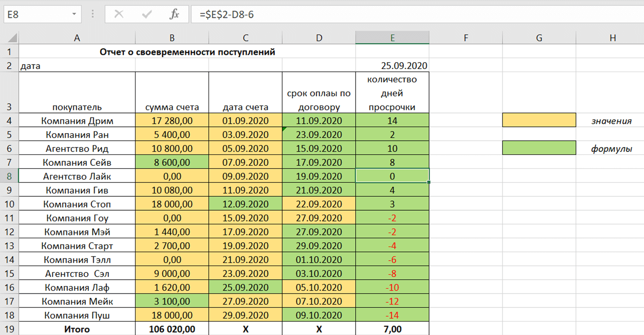The width and height of the screenshot is (644, 335).
Task: Click the cell with value 17 280,00
Action: coord(172,121)
